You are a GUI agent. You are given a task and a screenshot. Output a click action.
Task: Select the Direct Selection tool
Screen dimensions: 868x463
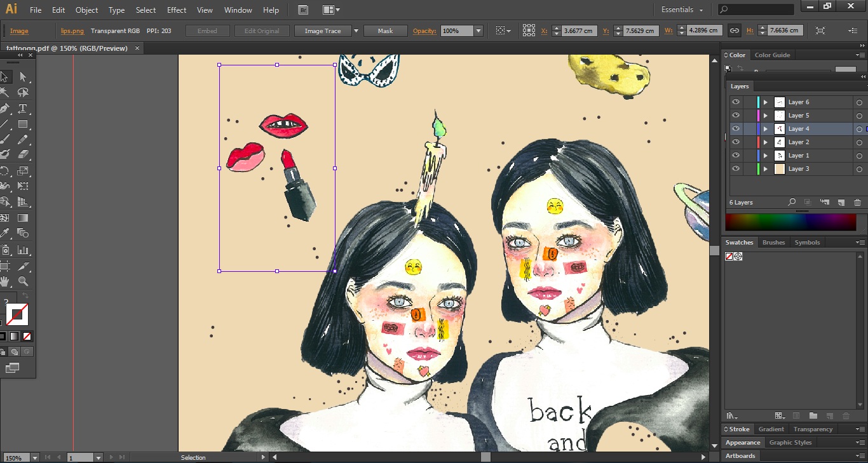pyautogui.click(x=23, y=77)
